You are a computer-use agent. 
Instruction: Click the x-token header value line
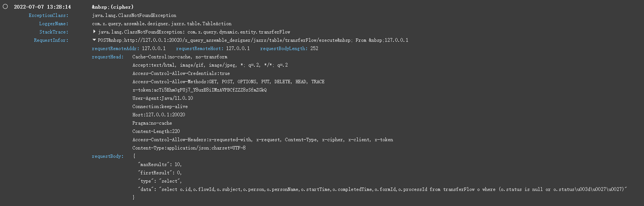pyautogui.click(x=200, y=90)
